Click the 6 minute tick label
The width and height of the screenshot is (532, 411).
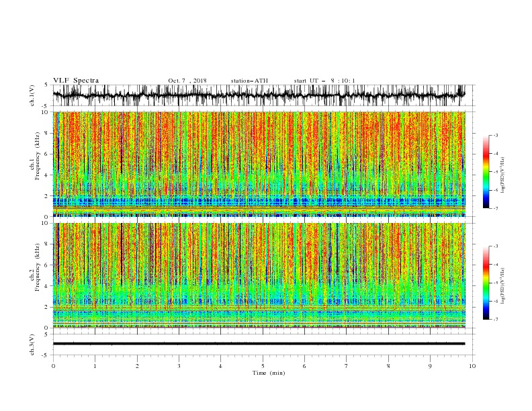click(x=304, y=366)
